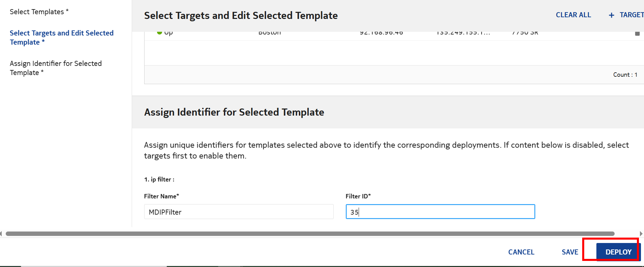Image resolution: width=644 pixels, height=267 pixels.
Task: Open Select Targets and Edit Selected Template step
Action: point(61,38)
